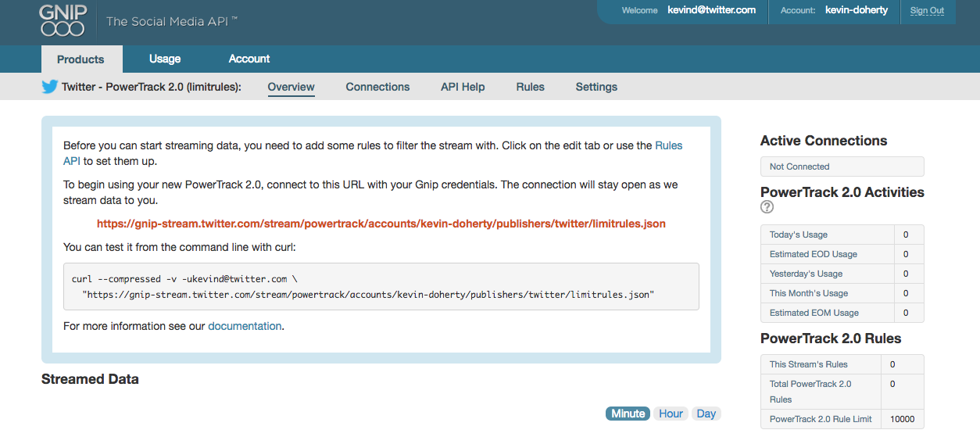Sign out using the Sign Out link

pos(927,11)
